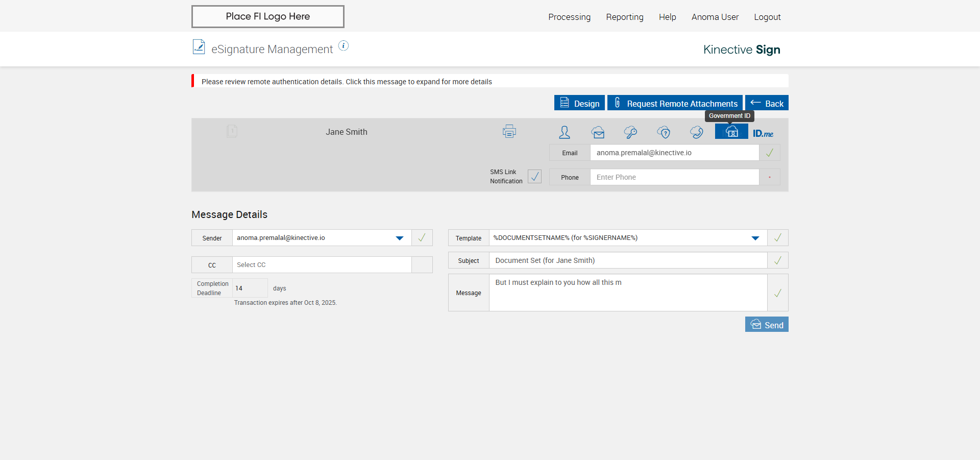Click the Send button

pyautogui.click(x=766, y=325)
